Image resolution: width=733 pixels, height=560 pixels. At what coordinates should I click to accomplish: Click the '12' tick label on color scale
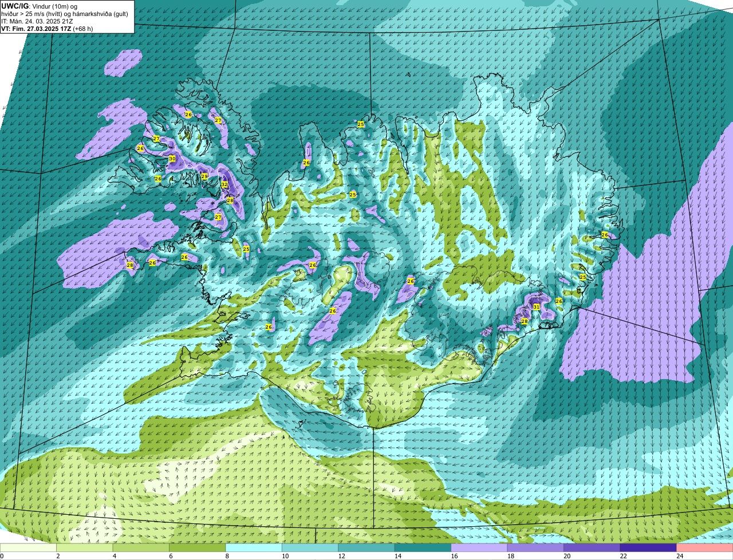tap(341, 556)
